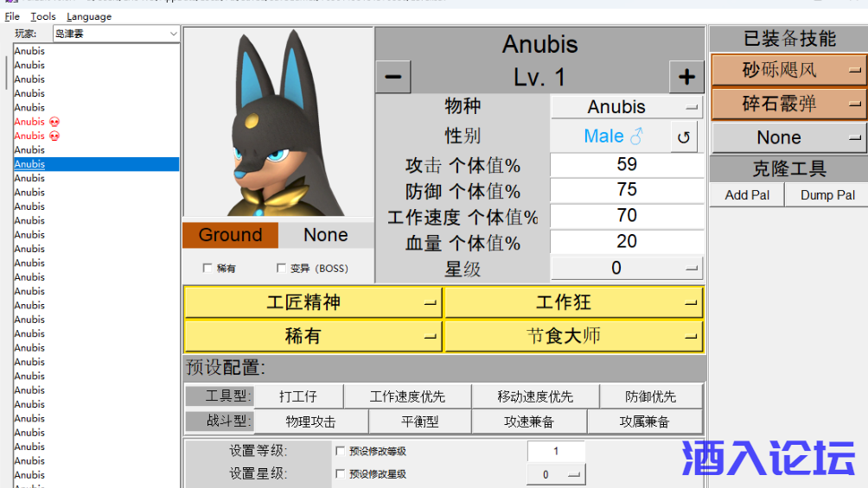Apply the 工作速度优先 preset
The height and width of the screenshot is (488, 868).
(407, 396)
